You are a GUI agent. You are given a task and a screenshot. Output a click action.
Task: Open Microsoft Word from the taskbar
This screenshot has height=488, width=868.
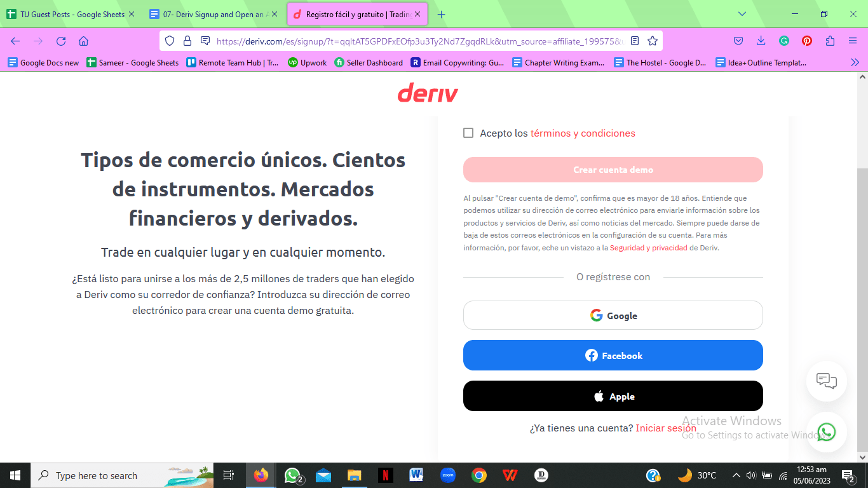point(417,475)
